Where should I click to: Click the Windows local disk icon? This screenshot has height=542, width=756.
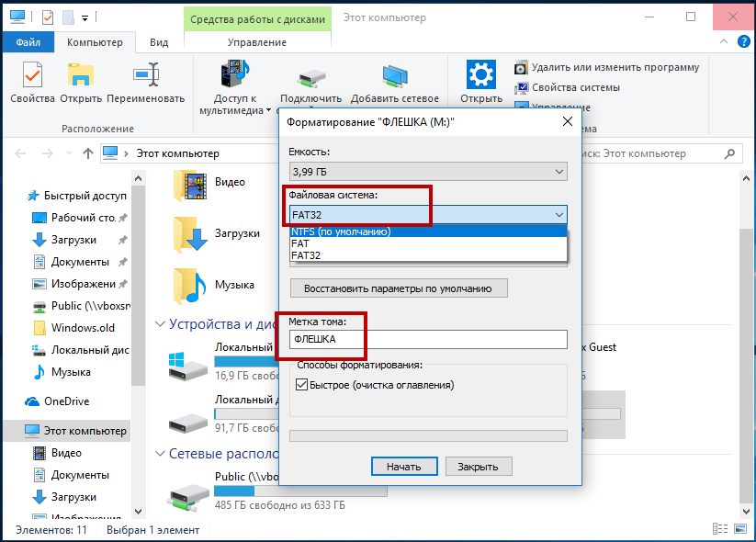pyautogui.click(x=187, y=366)
